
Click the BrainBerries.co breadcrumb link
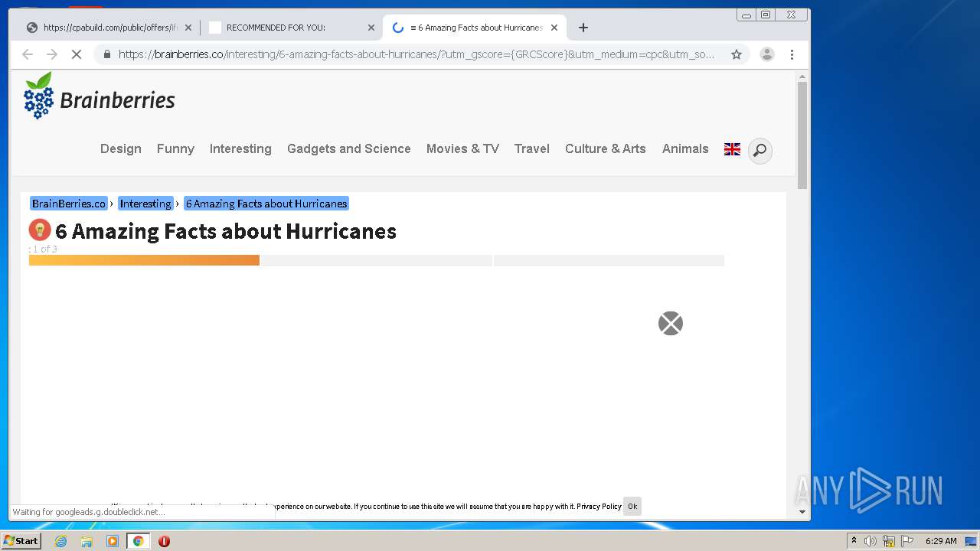69,204
